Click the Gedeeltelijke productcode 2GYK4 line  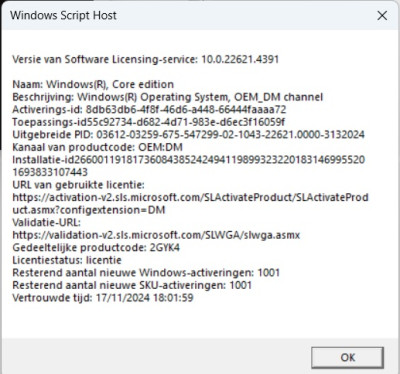tap(96, 248)
